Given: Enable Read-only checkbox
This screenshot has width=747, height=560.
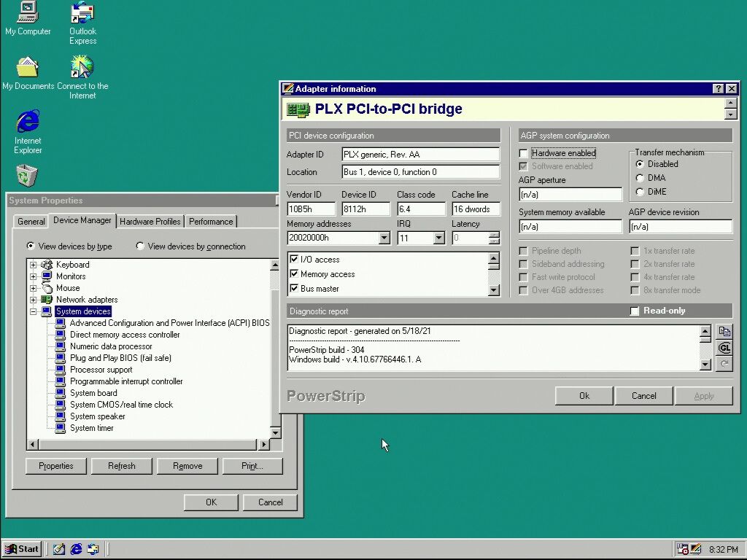Looking at the screenshot, I should point(634,311).
